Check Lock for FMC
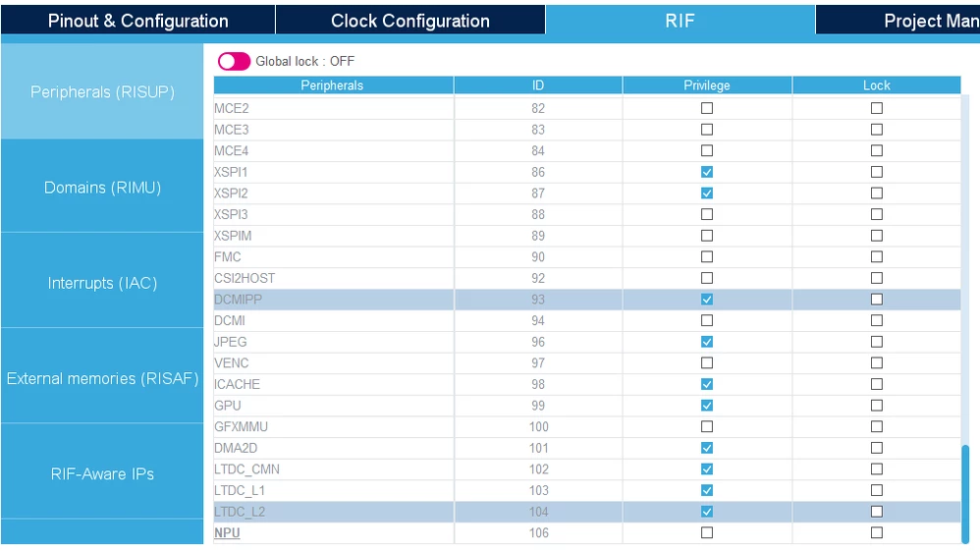Viewport: 980px width, 552px height. 877,257
